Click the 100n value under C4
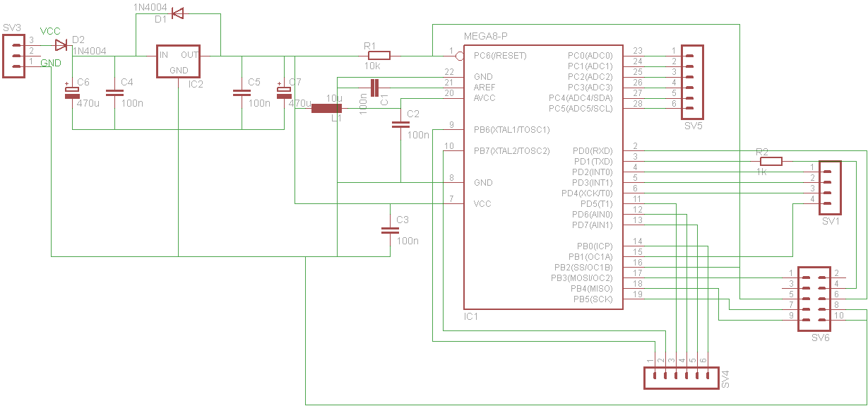The width and height of the screenshot is (868, 406). (x=132, y=103)
